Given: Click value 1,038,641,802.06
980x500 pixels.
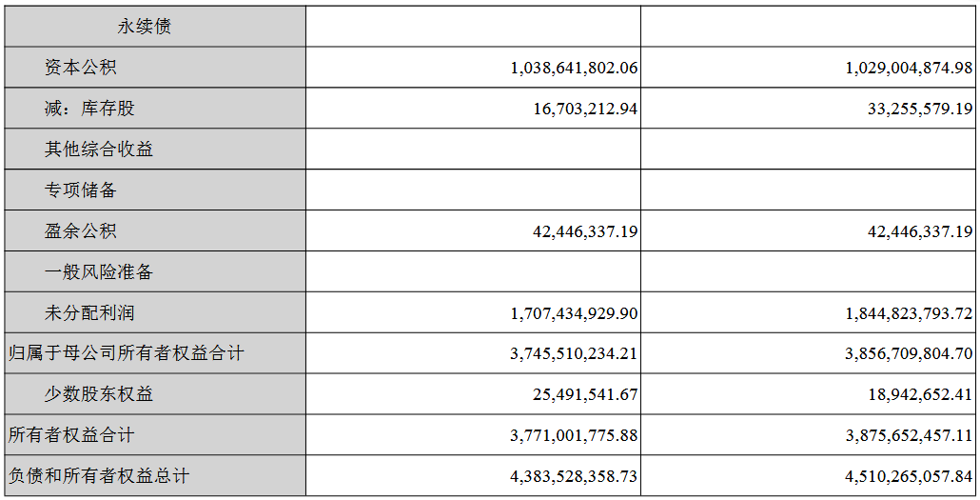Looking at the screenshot, I should coord(575,68).
